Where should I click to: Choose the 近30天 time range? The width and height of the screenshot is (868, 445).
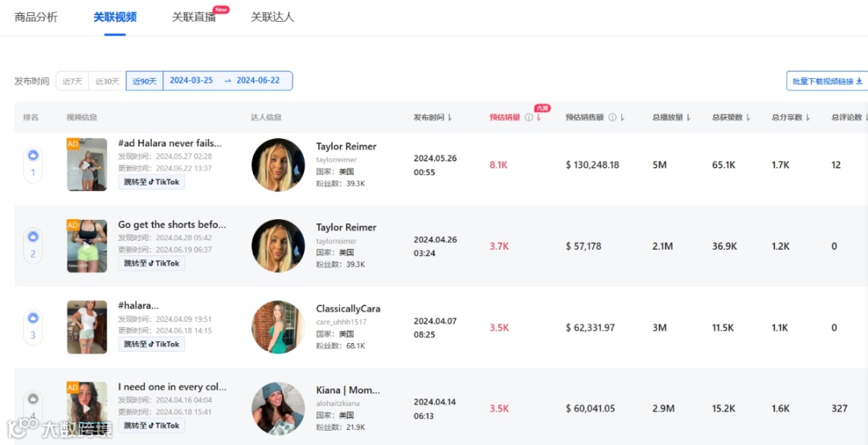(x=108, y=81)
